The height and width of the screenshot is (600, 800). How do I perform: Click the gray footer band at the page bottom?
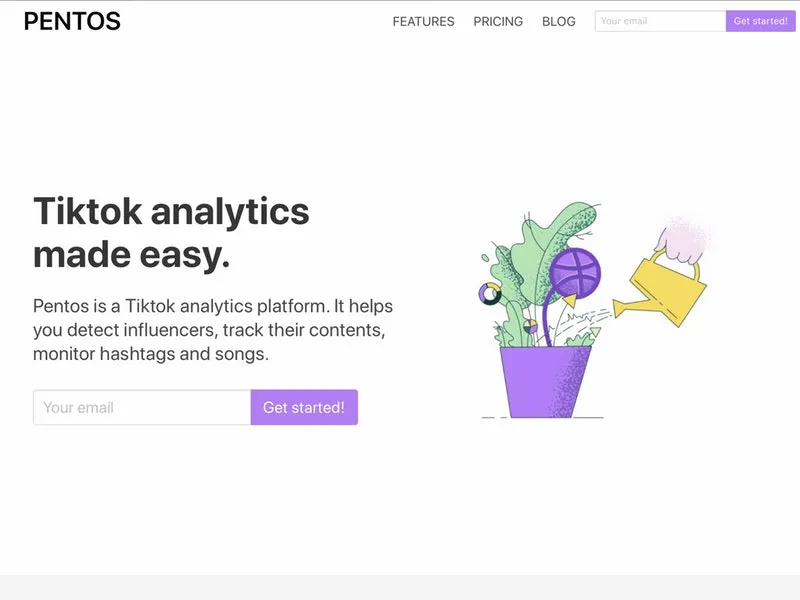[400, 587]
